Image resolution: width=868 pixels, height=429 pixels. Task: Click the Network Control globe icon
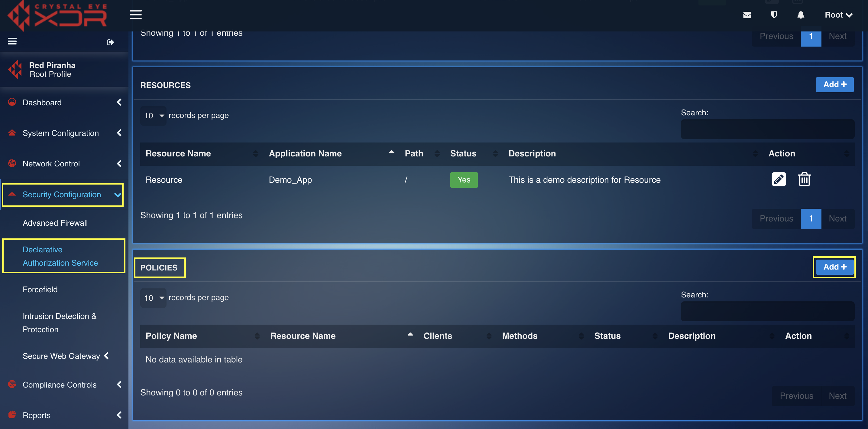click(12, 163)
